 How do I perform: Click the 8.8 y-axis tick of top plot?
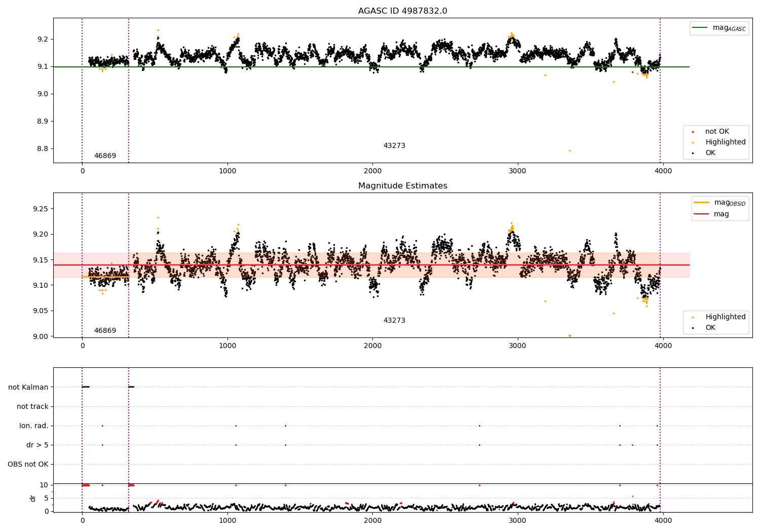tap(43, 149)
